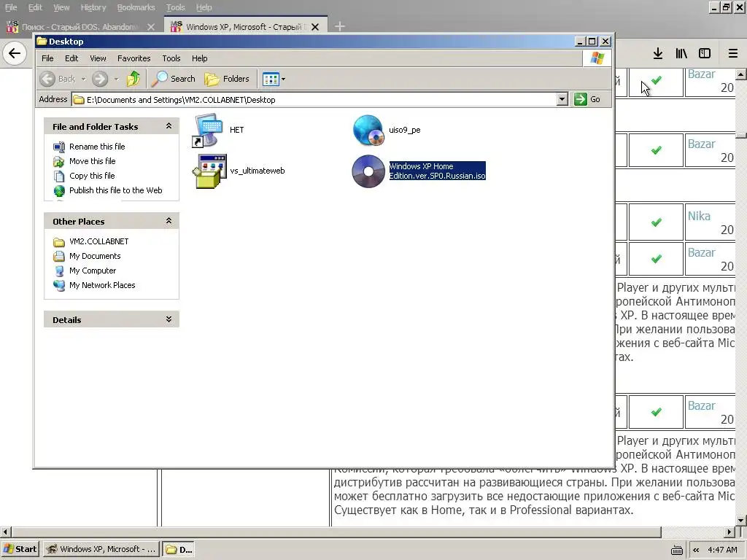Click the Go button beside address bar
The image size is (747, 560).
pos(587,99)
